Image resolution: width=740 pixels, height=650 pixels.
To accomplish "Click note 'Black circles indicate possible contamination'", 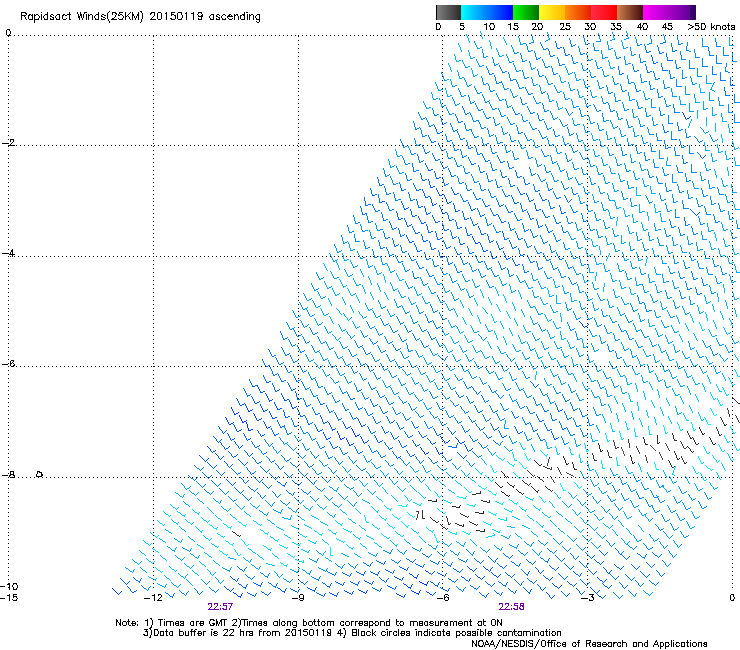I will point(456,633).
